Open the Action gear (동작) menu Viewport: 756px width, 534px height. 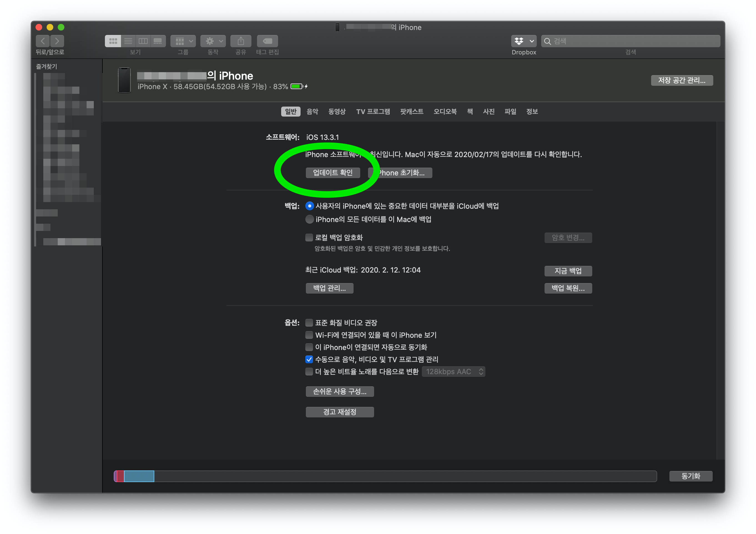(213, 41)
